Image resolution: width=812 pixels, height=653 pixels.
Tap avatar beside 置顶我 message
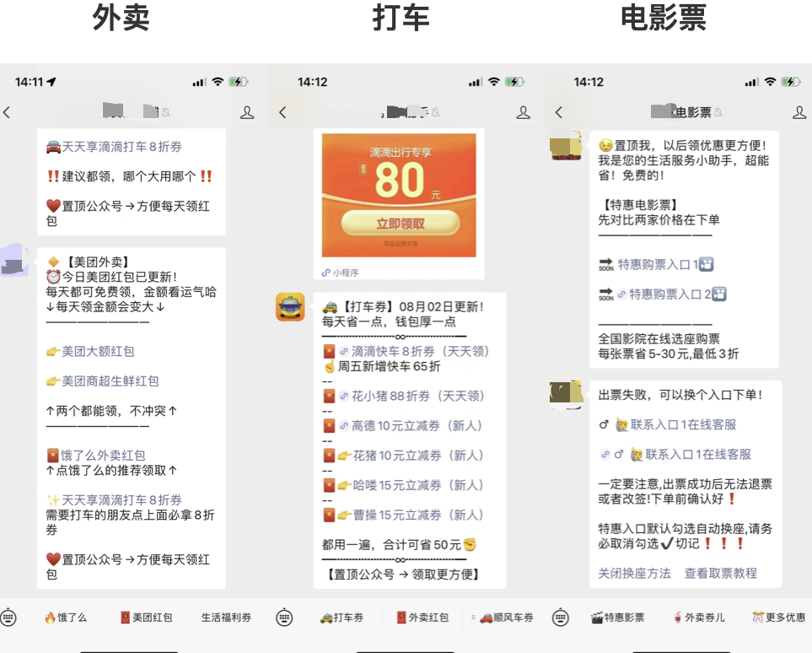(x=566, y=145)
